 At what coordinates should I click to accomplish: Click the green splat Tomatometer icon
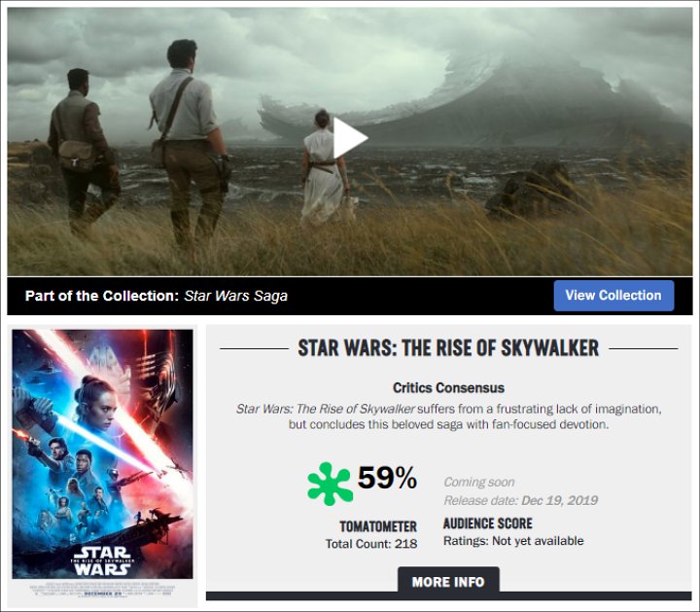coord(330,485)
